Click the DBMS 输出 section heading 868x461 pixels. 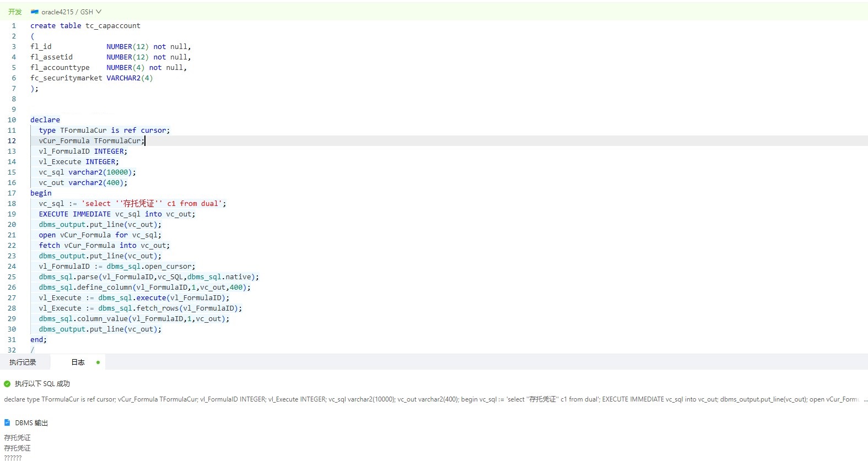click(x=31, y=423)
